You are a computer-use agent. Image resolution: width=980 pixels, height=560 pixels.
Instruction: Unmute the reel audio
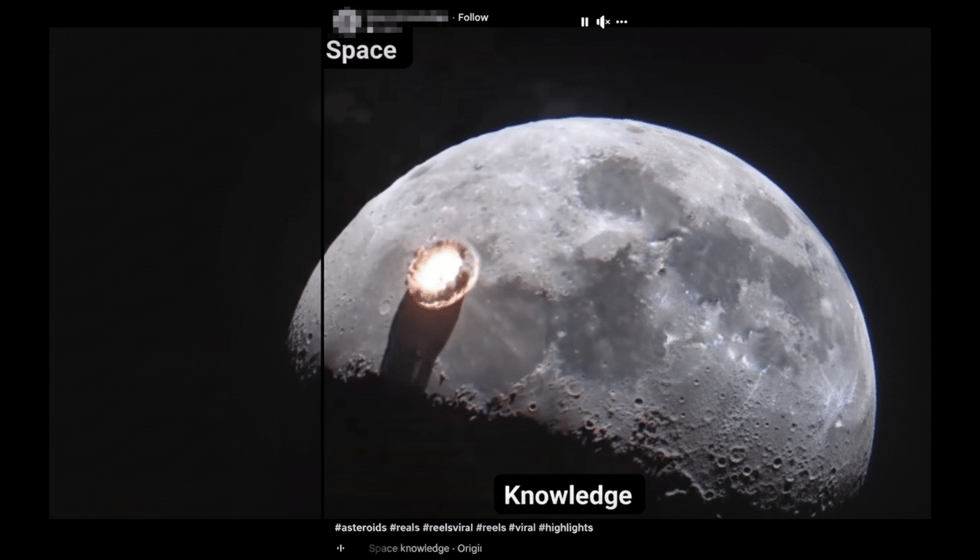(602, 22)
